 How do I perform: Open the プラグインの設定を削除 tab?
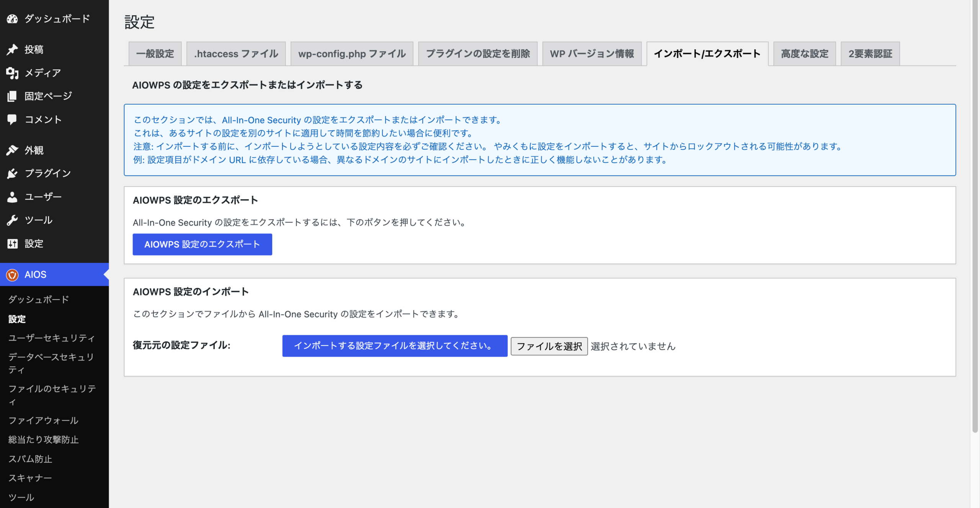click(x=478, y=54)
